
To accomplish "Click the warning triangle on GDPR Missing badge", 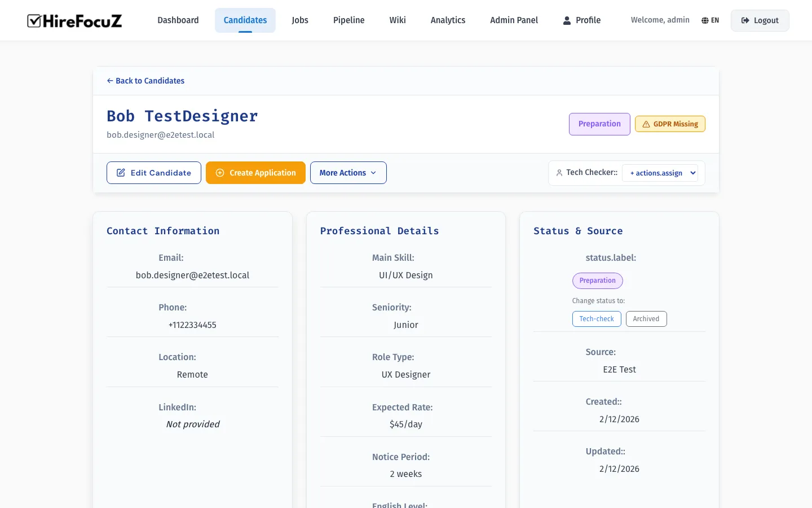I will (646, 124).
